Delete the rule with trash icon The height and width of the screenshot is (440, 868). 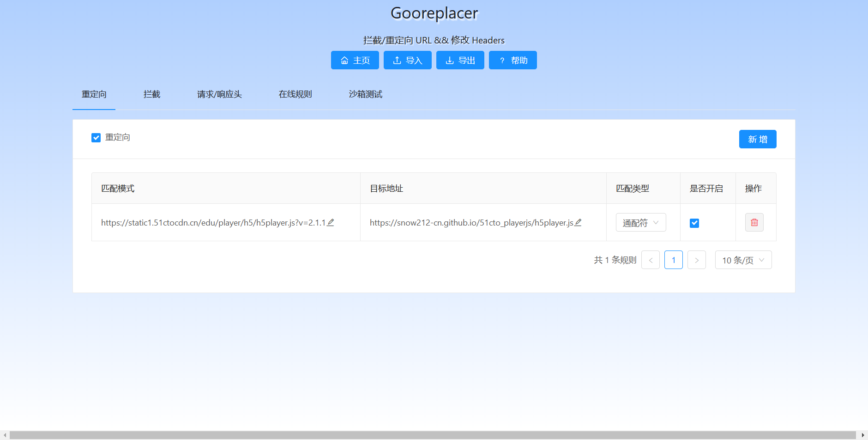754,222
